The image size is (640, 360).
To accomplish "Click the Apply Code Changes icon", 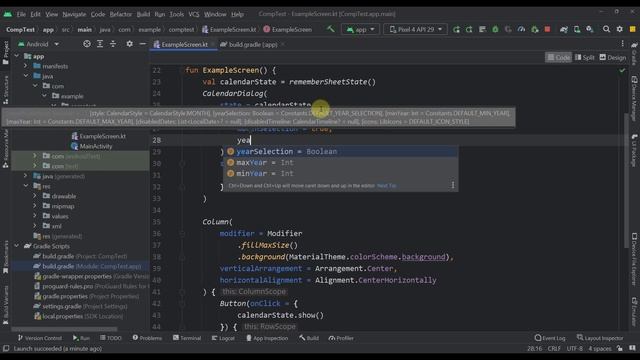I will (x=482, y=29).
